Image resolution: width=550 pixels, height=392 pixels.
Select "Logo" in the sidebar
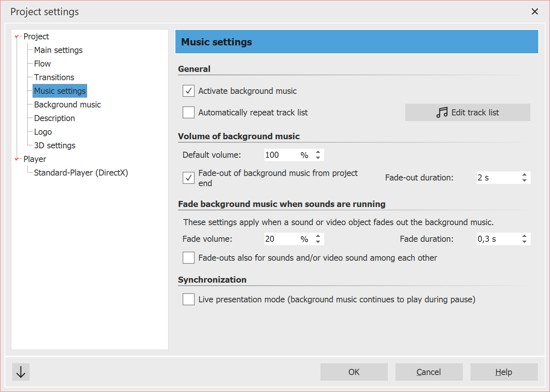pos(42,132)
